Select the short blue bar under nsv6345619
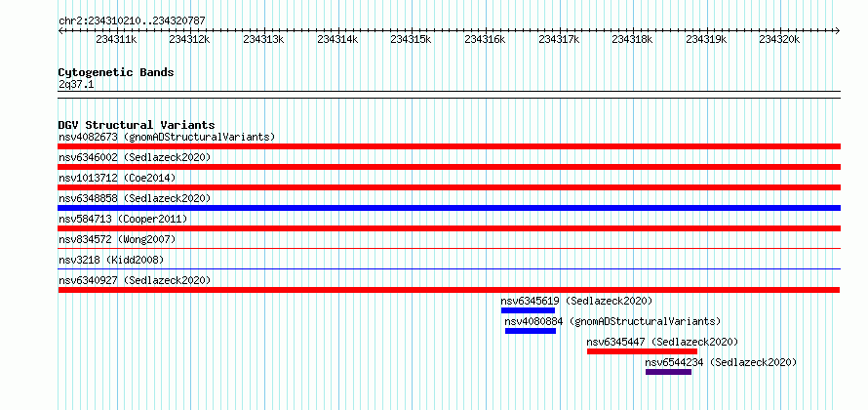 [x=528, y=310]
